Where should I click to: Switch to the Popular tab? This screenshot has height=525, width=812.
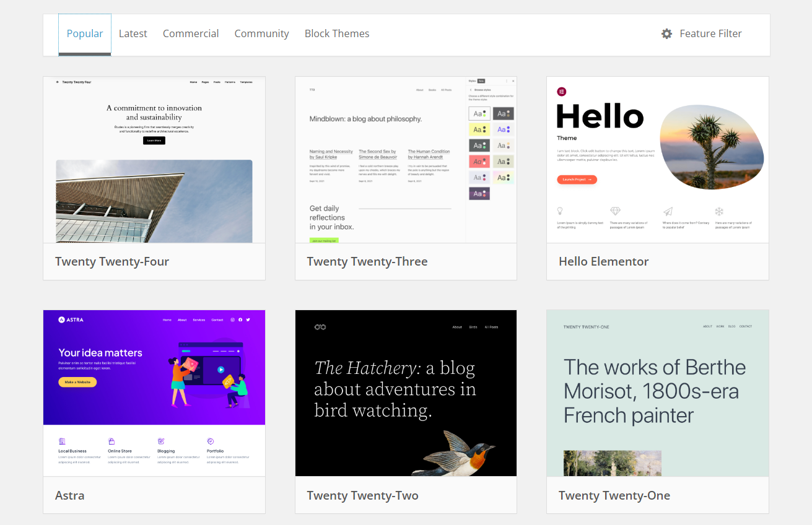(x=85, y=34)
